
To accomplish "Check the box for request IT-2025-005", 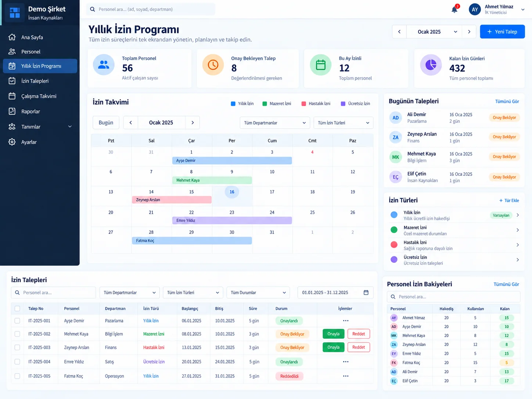I will coord(17,376).
